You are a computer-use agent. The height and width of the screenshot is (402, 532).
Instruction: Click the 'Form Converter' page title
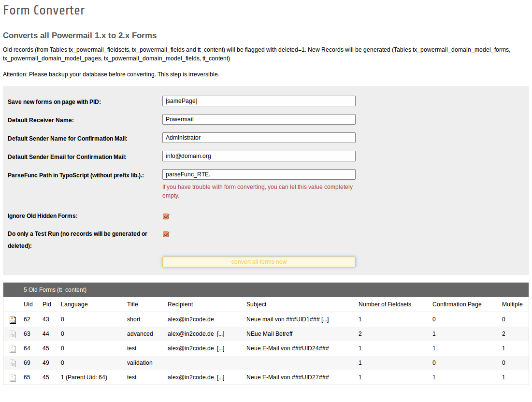(x=44, y=10)
